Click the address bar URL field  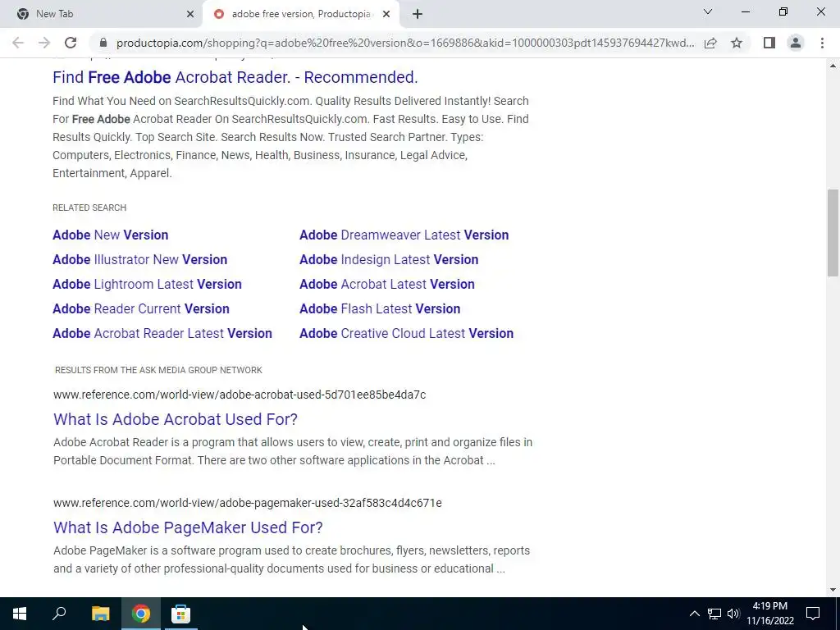pos(405,43)
